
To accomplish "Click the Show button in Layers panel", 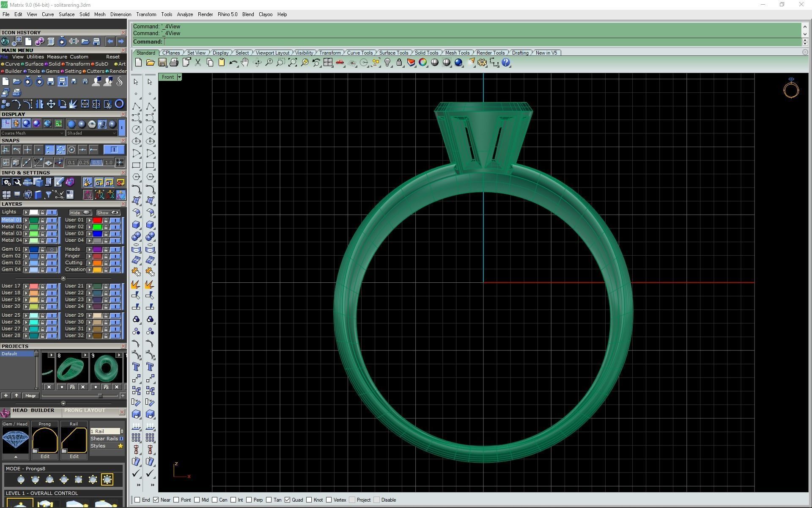I will point(108,213).
